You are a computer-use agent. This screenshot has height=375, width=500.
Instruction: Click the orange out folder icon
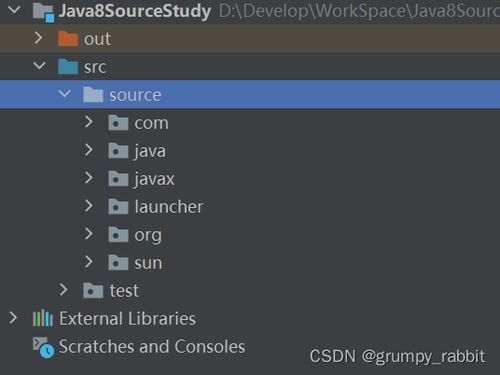(68, 39)
